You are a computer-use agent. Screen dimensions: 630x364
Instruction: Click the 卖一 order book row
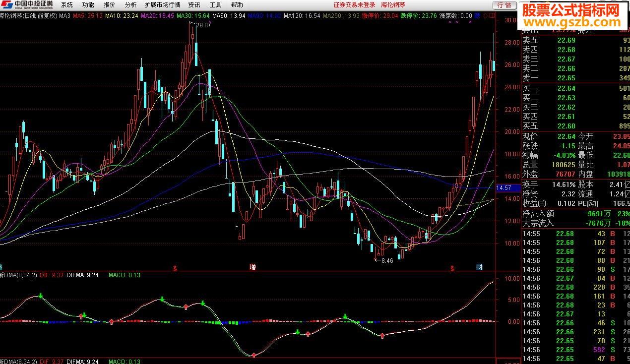575,78
